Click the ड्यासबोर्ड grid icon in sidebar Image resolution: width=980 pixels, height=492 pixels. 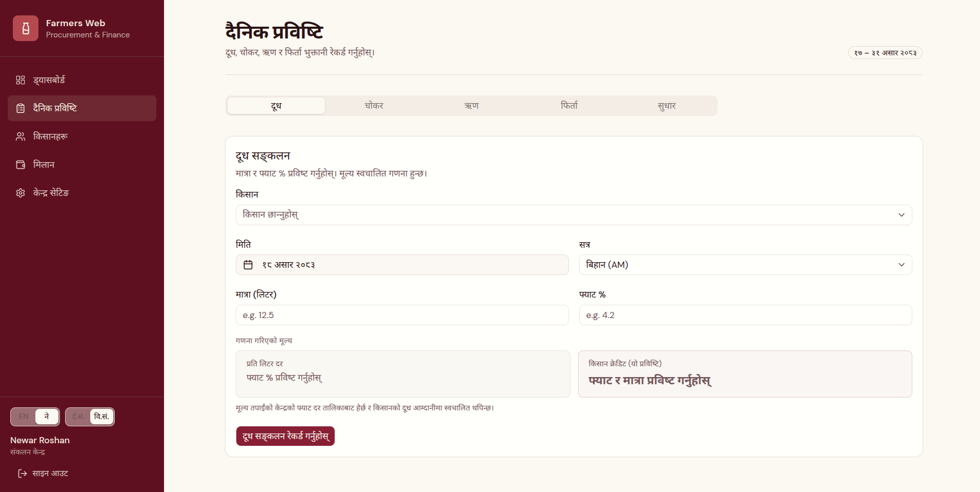(x=21, y=80)
